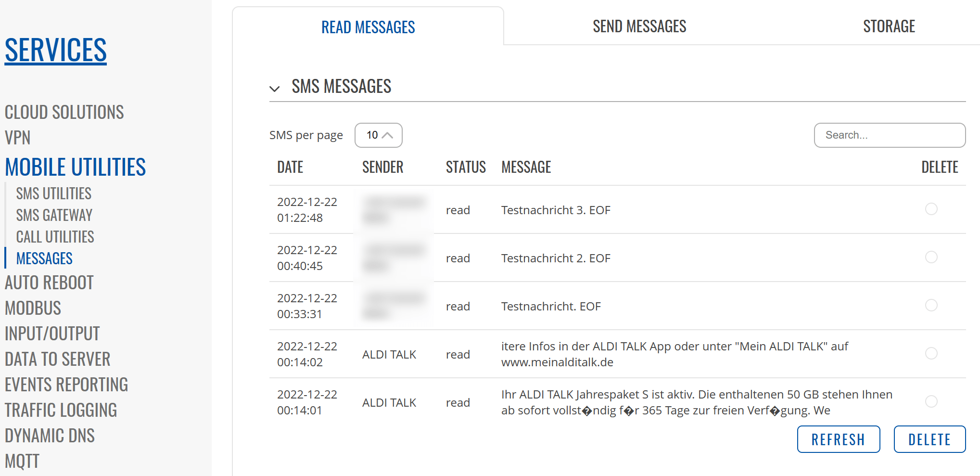This screenshot has height=476, width=980.
Task: Open the SMS per page dropdown
Action: [x=379, y=135]
